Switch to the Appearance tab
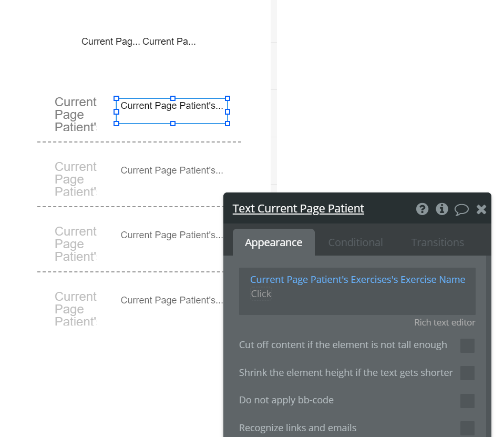 pos(273,242)
